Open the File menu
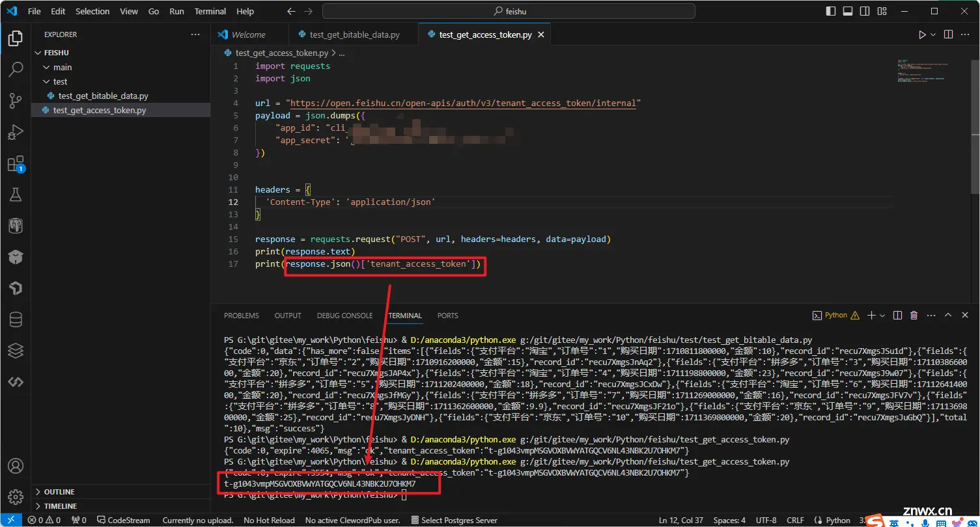The width and height of the screenshot is (980, 527). coord(35,11)
